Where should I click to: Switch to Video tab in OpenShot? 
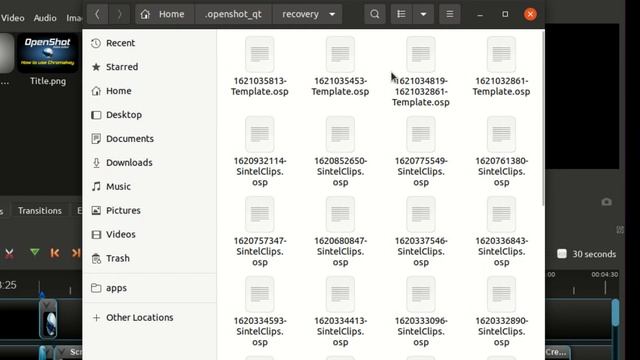(13, 18)
